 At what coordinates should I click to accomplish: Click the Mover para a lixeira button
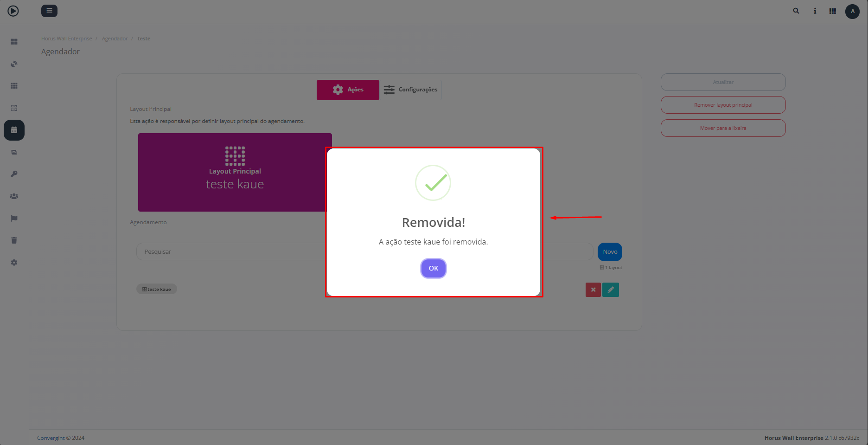(x=723, y=128)
